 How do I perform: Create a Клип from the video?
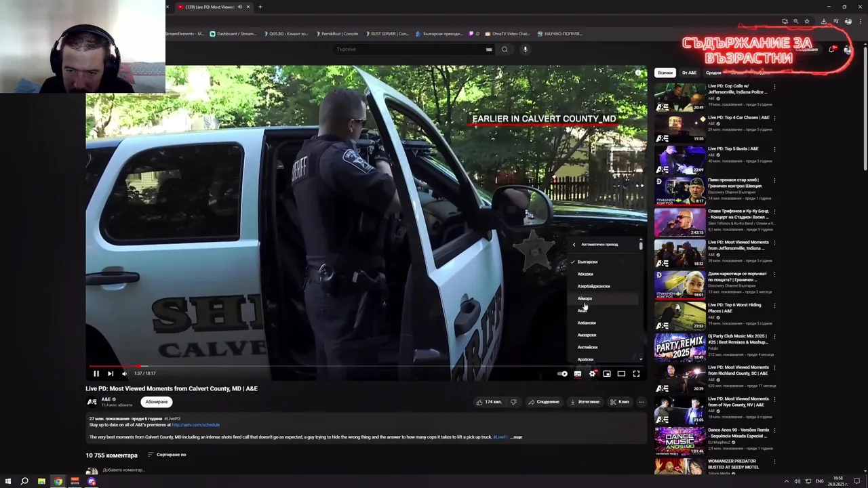coord(619,402)
